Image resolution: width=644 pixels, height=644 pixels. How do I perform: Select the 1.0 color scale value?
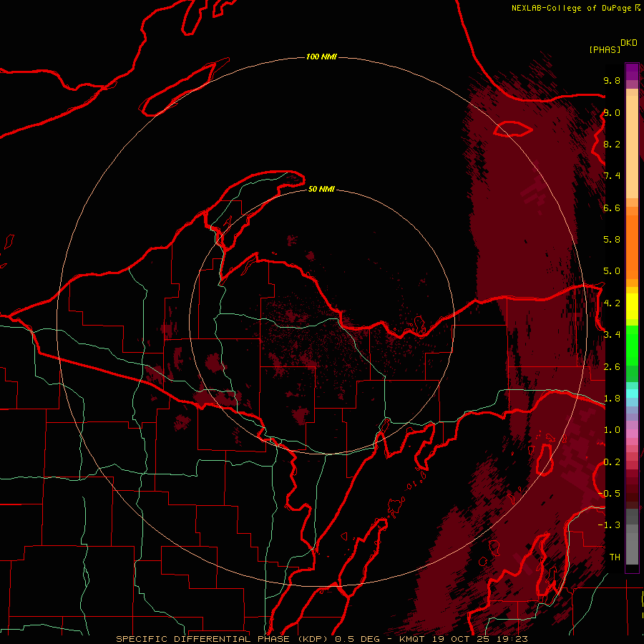pos(612,430)
